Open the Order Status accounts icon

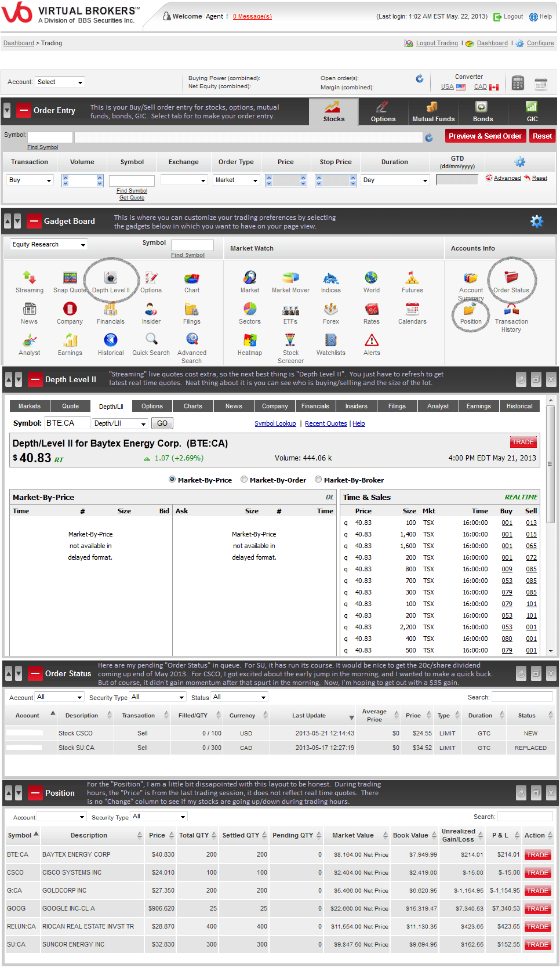(x=511, y=278)
